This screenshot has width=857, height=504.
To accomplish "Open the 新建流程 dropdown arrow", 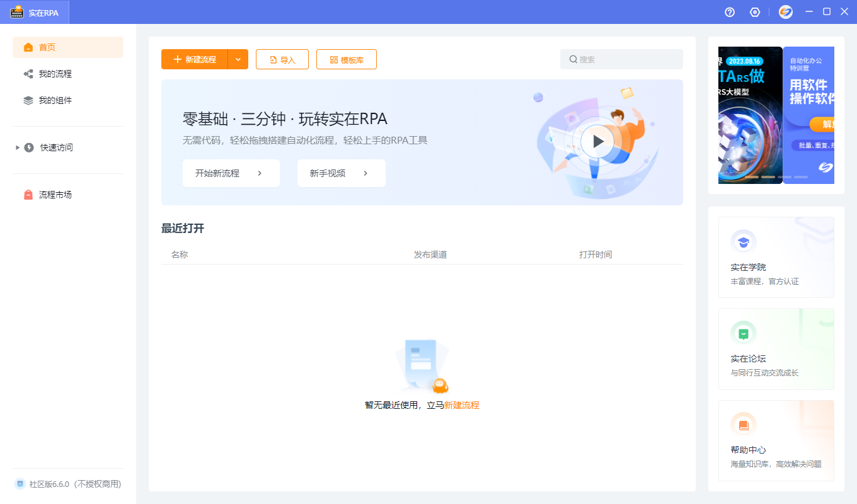I will 238,59.
